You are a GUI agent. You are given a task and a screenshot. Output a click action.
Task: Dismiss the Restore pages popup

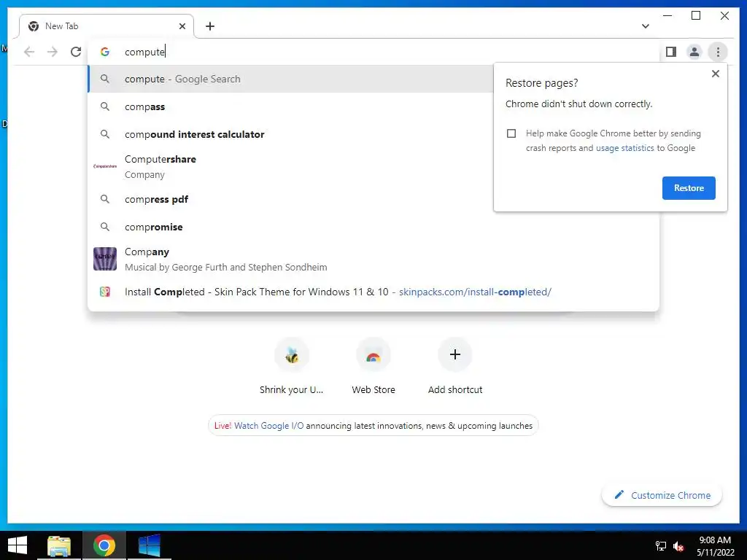pyautogui.click(x=715, y=74)
